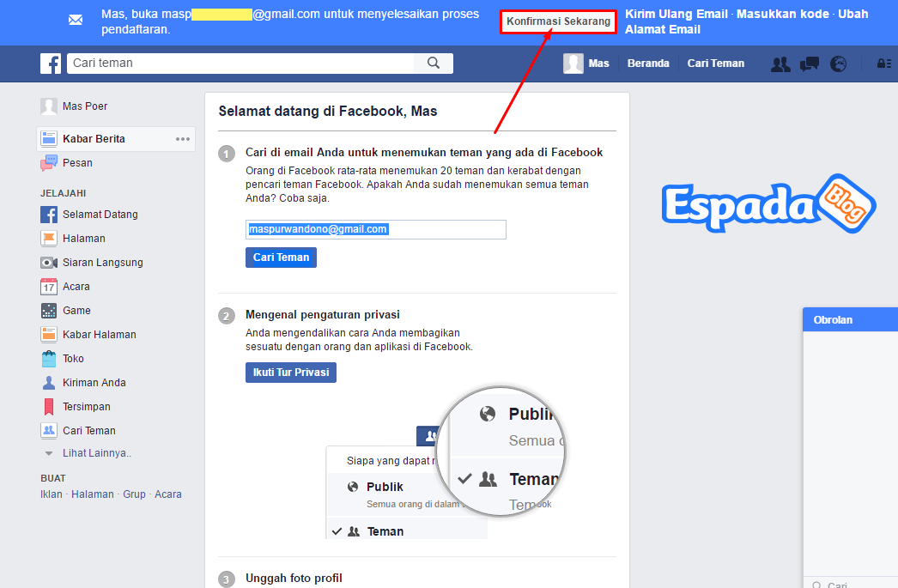Click the search magnifier icon
This screenshot has width=898, height=588.
[x=434, y=63]
